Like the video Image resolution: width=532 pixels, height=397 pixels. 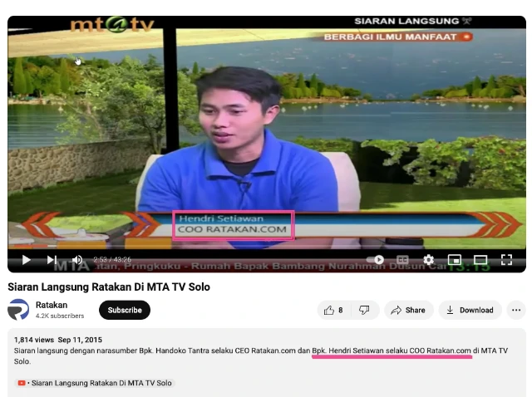point(334,310)
